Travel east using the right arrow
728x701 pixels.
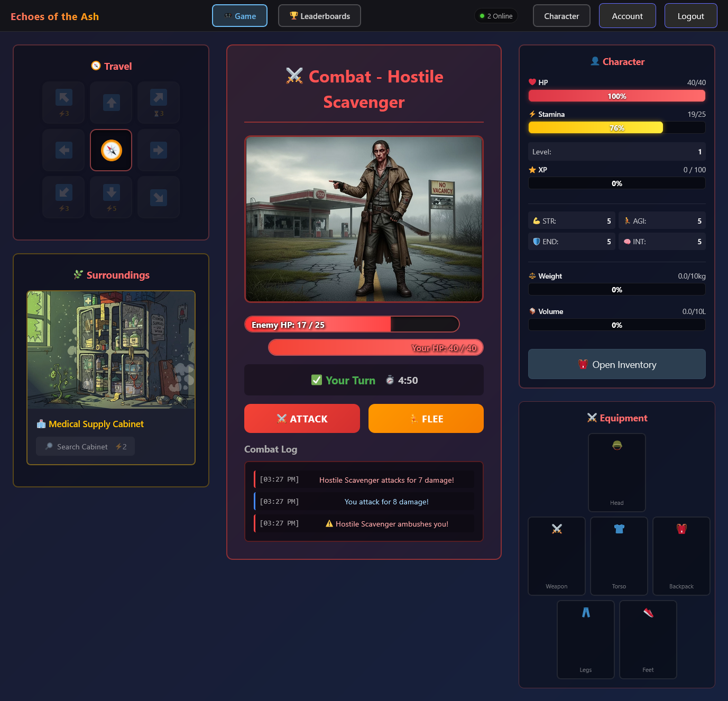[x=159, y=150]
